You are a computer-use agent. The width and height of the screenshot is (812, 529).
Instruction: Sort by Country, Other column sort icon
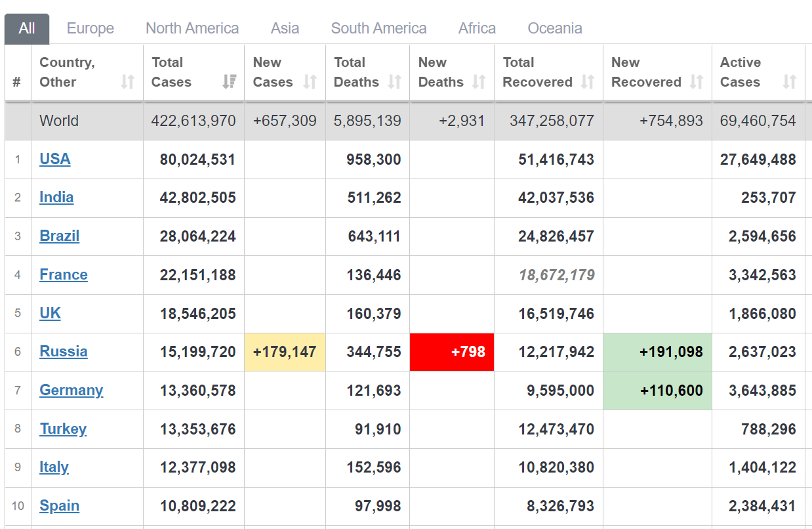[128, 81]
